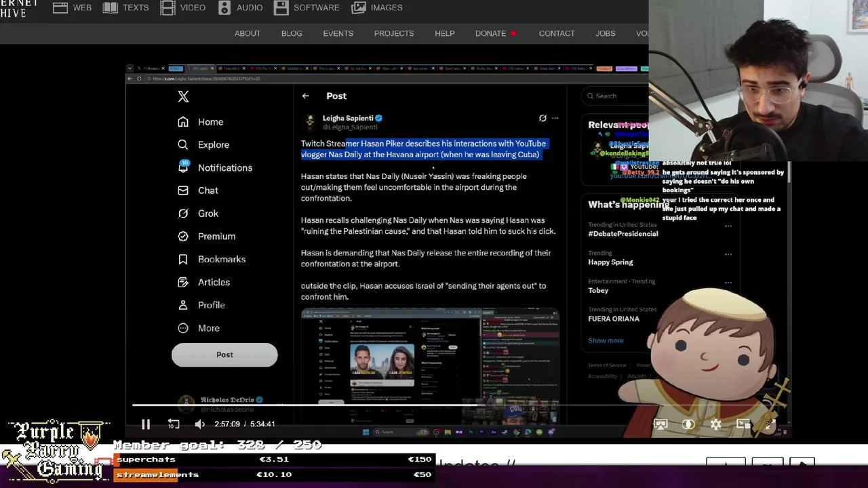Click the browser back arrow in video
Image resolution: width=868 pixels, height=488 pixels.
click(130, 79)
